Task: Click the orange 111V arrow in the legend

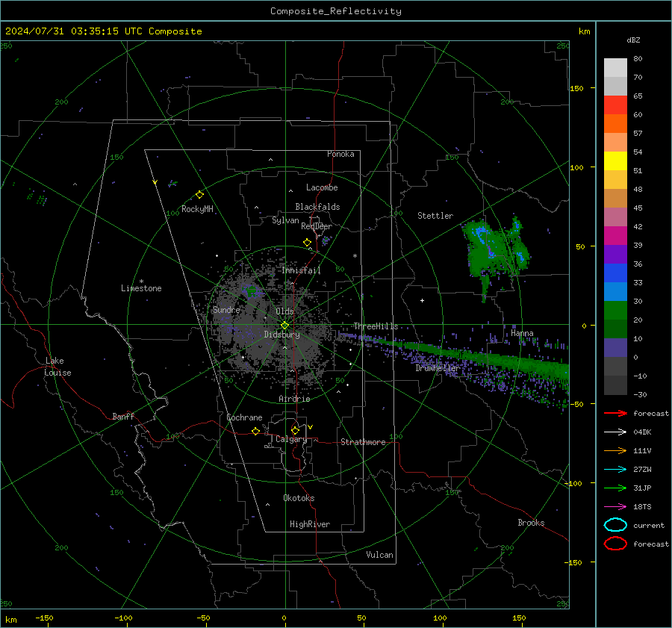Action: (x=615, y=450)
